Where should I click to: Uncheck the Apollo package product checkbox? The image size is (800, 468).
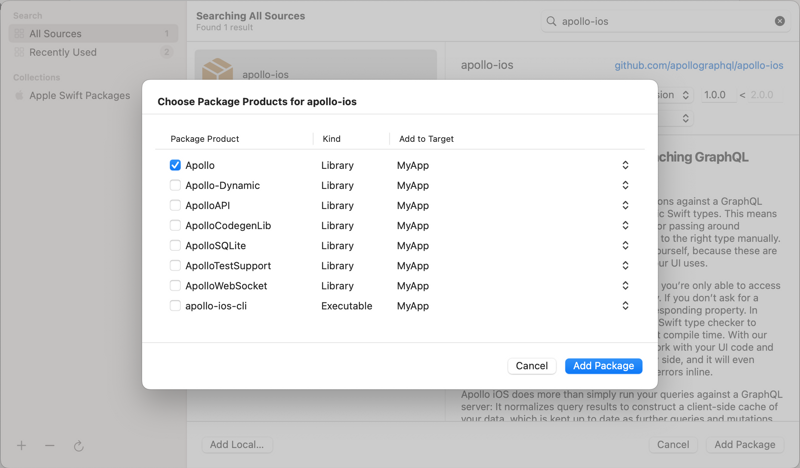[x=175, y=165]
